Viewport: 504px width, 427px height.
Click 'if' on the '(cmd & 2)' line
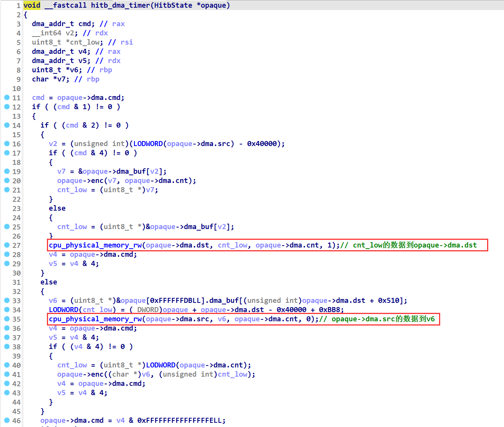click(x=45, y=125)
